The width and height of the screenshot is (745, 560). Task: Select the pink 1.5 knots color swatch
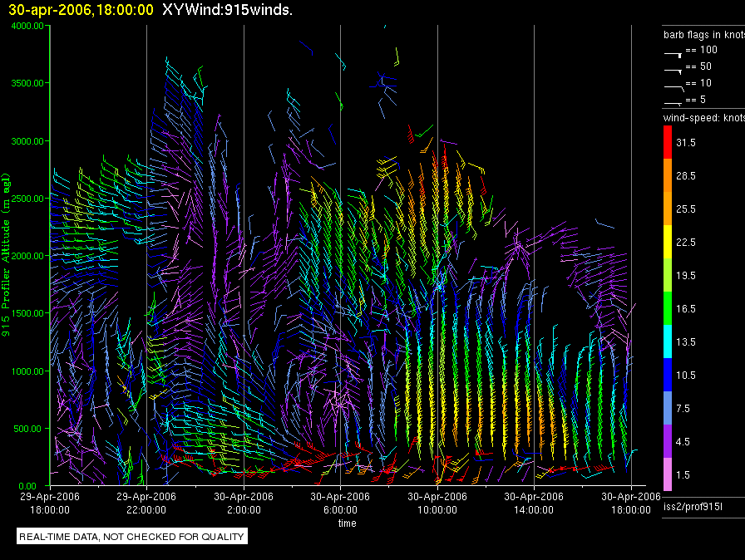669,474
